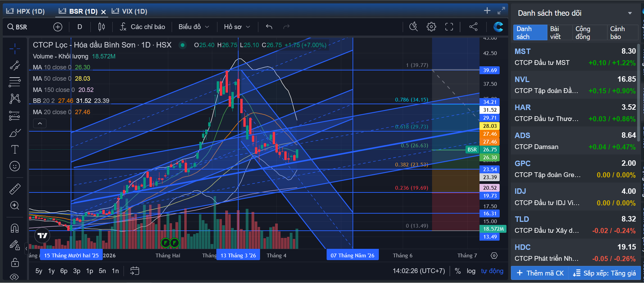Select the 5y time range
Image resolution: width=644 pixels, height=283 pixels.
point(39,271)
